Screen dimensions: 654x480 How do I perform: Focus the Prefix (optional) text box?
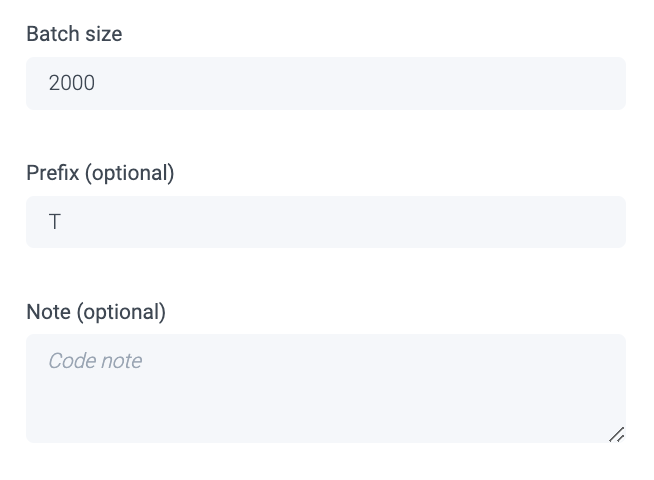325,222
